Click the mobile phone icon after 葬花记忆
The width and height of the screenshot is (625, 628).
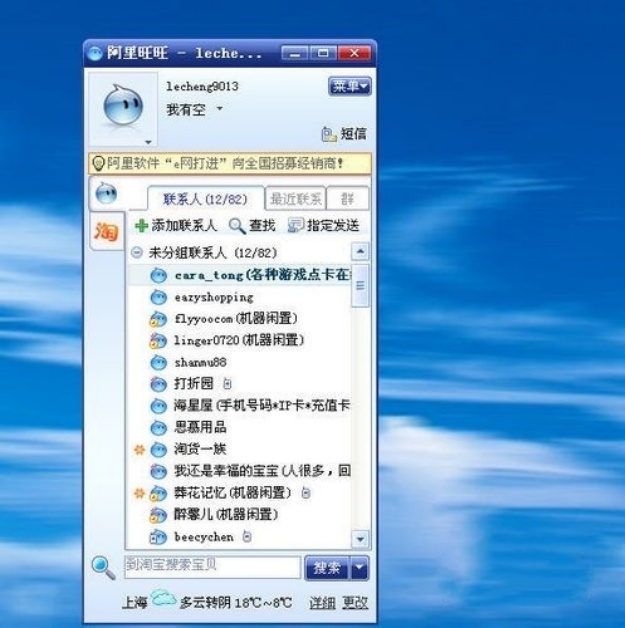306,493
